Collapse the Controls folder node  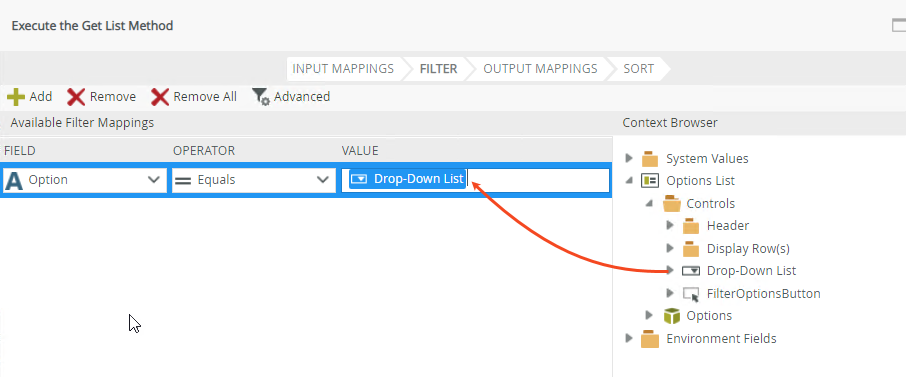(x=649, y=204)
